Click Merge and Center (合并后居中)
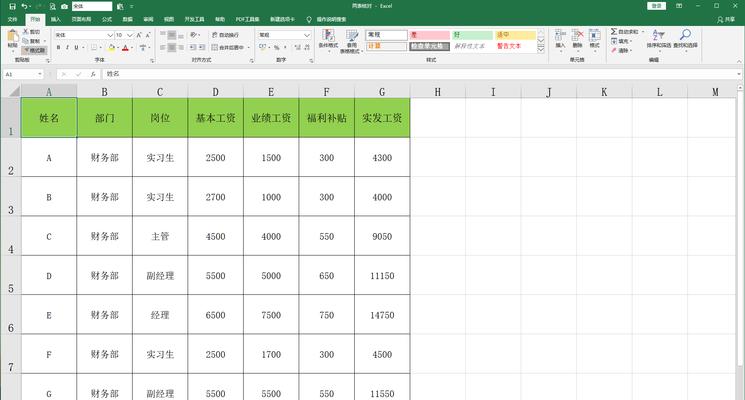Viewport: 745px width, 400px height. tap(228, 48)
